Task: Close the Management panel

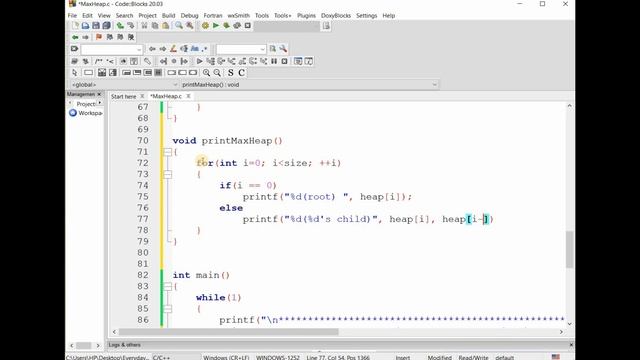Action: 99,94
